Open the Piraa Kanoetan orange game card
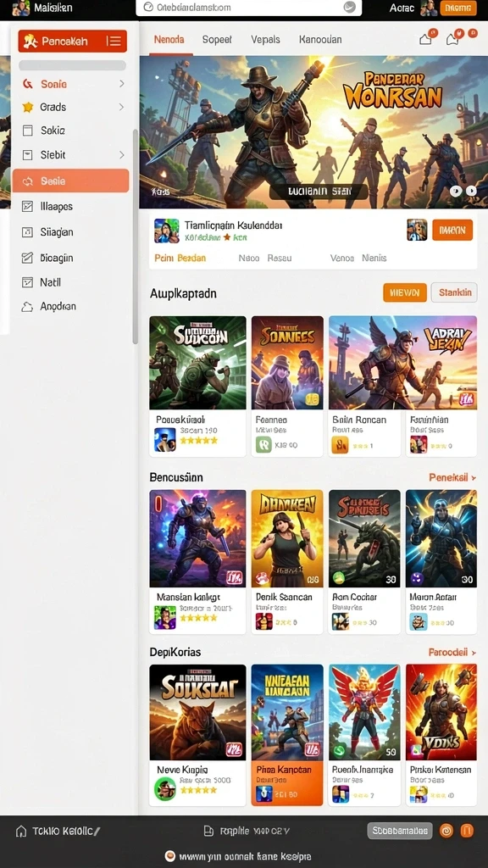The width and height of the screenshot is (488, 868). pos(287,735)
